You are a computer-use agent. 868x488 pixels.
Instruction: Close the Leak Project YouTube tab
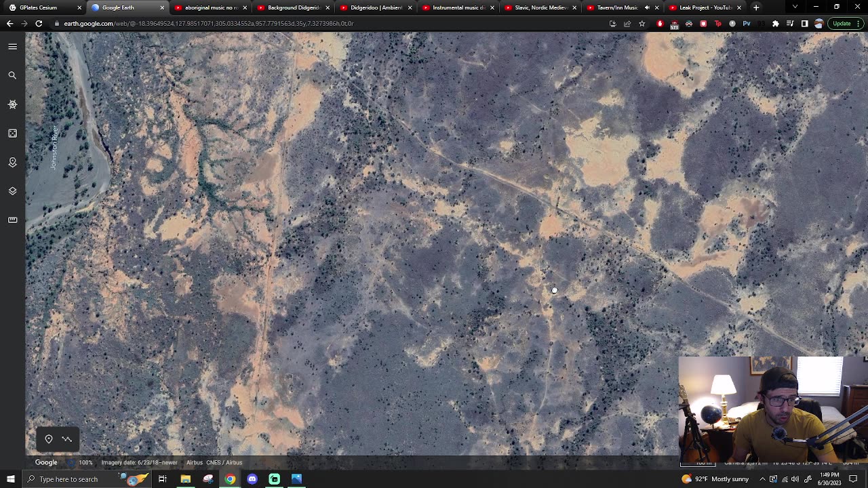[738, 7]
